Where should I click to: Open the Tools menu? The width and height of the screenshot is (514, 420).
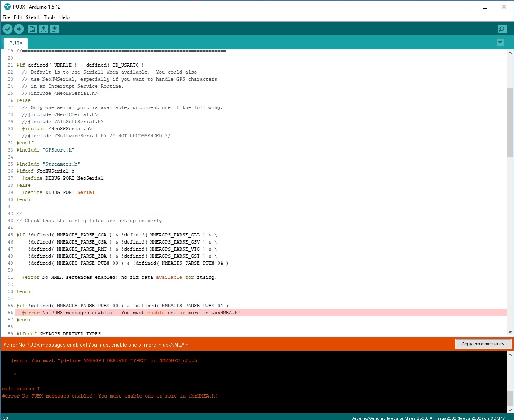tap(50, 17)
